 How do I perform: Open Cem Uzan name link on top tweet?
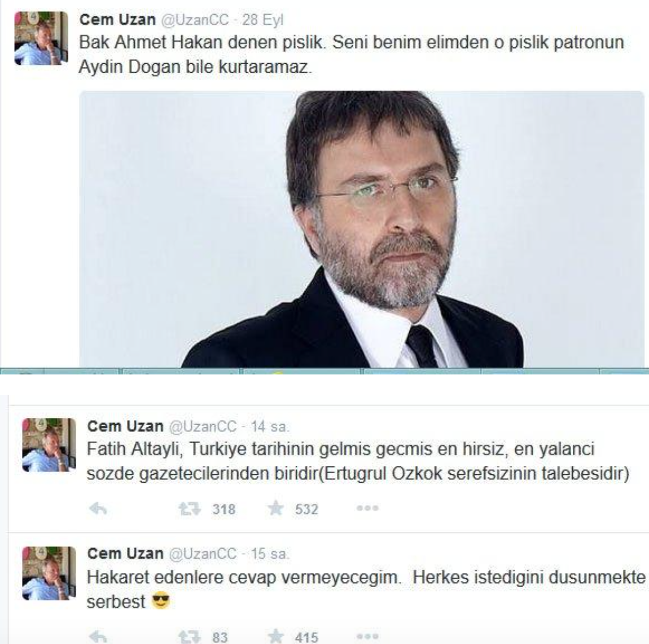[117, 19]
